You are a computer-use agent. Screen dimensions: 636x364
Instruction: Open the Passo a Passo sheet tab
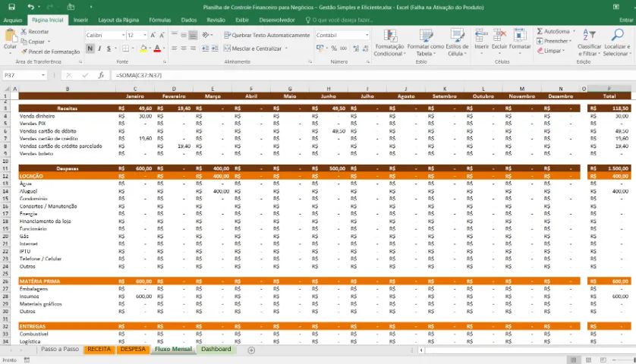tap(60, 349)
